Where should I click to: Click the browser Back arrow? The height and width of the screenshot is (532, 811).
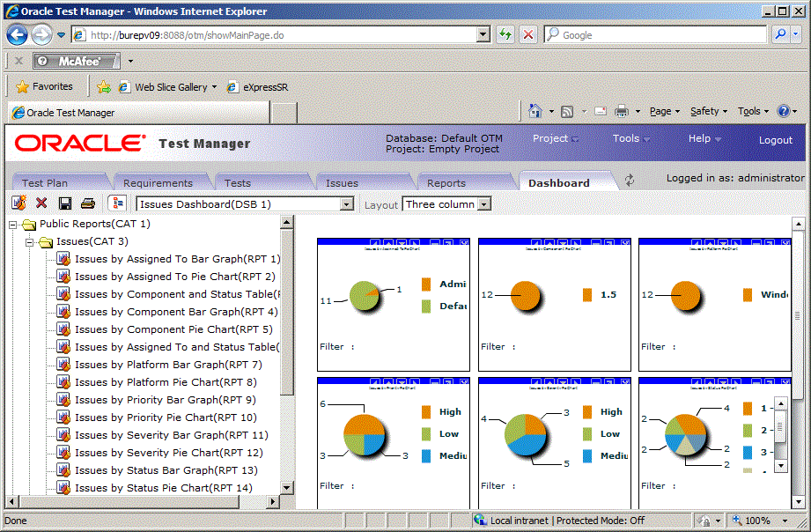point(17,35)
